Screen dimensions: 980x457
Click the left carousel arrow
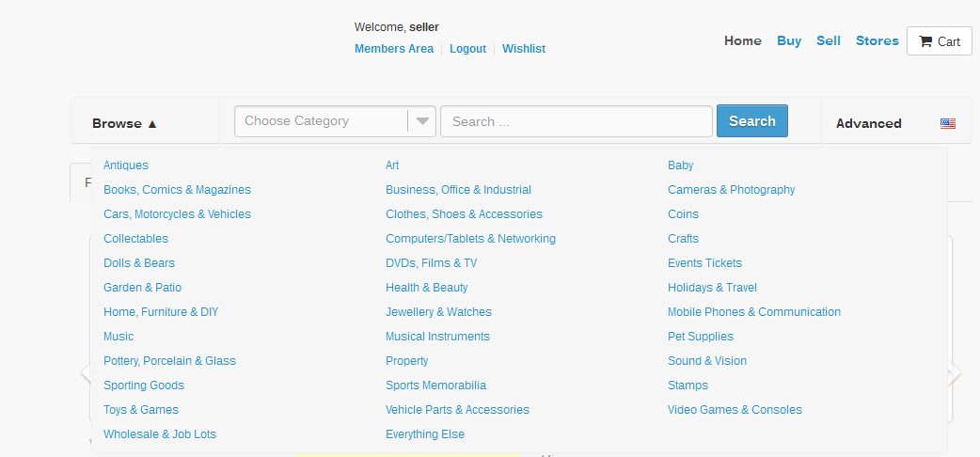[86, 373]
